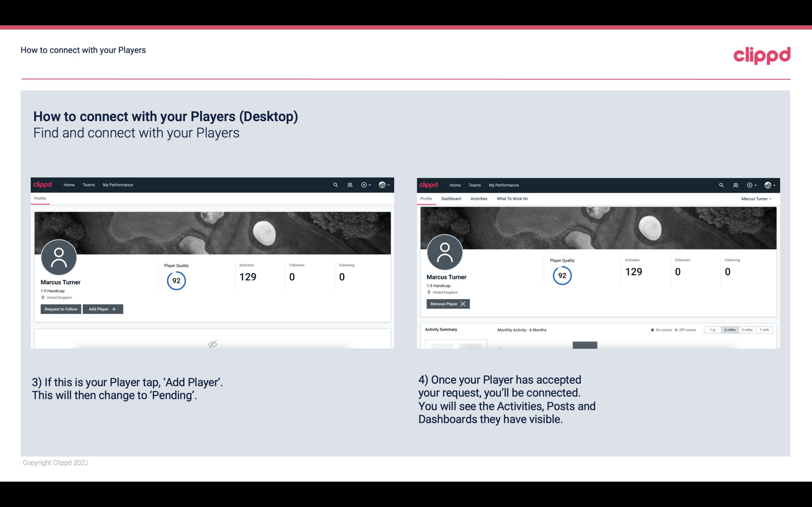Image resolution: width=812 pixels, height=507 pixels.
Task: Toggle On course activity filter
Action: pos(659,329)
